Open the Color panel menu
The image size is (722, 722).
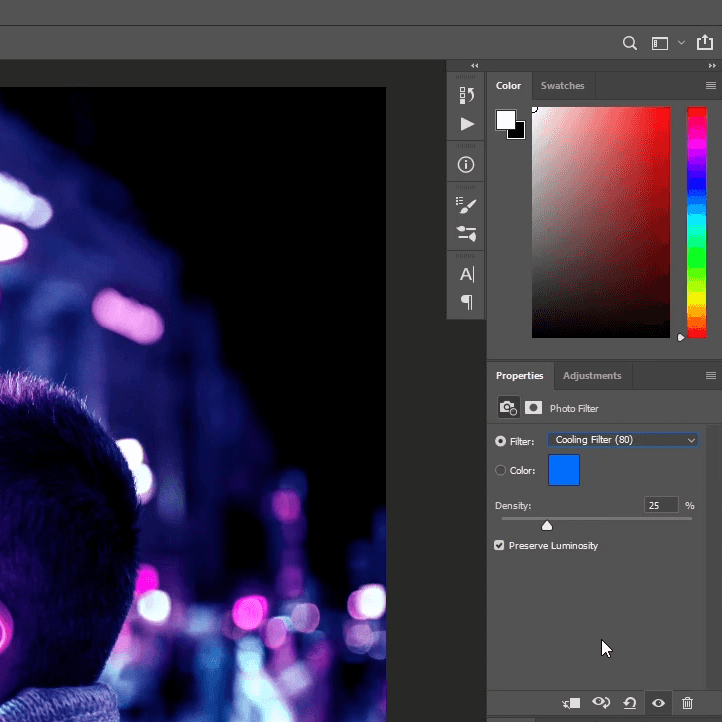[710, 86]
